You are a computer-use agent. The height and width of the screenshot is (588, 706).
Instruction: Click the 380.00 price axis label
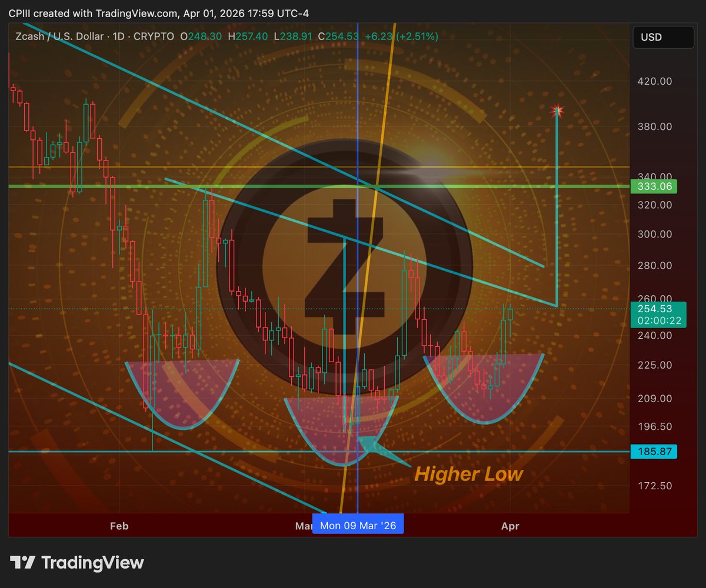tap(655, 126)
